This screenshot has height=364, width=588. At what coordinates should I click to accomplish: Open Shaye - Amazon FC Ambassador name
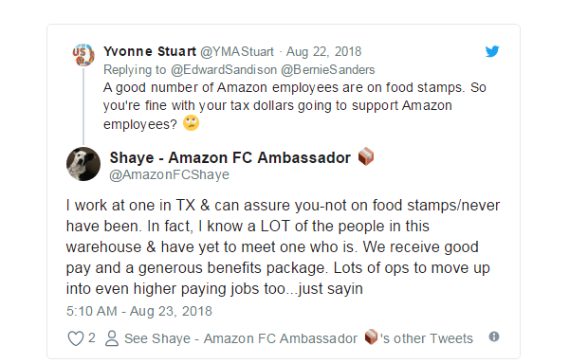click(x=230, y=157)
